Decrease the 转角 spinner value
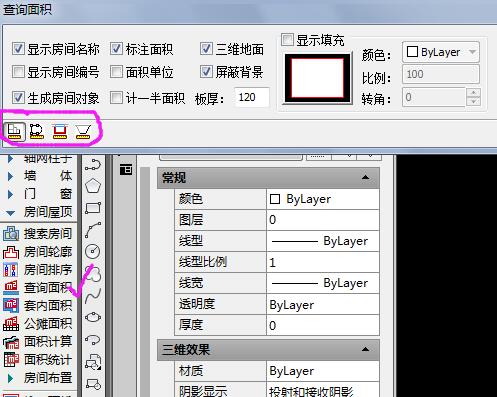497x397 pixels. pyautogui.click(x=473, y=101)
